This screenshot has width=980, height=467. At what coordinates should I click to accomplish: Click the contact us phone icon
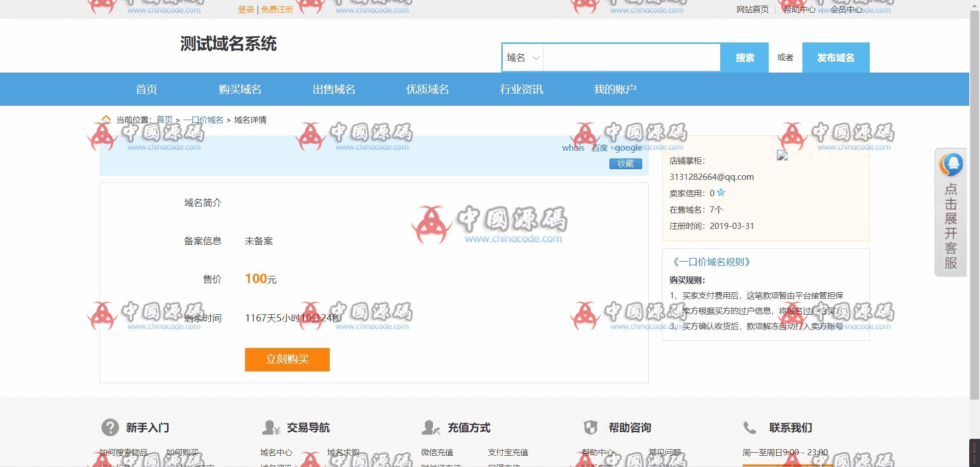click(x=750, y=427)
